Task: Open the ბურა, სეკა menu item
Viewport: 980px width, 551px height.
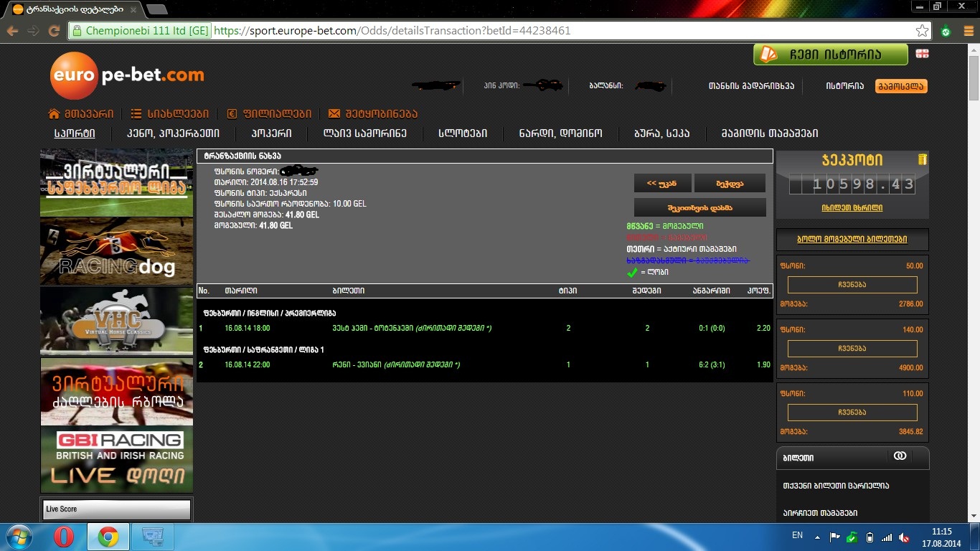Action: 661,133
